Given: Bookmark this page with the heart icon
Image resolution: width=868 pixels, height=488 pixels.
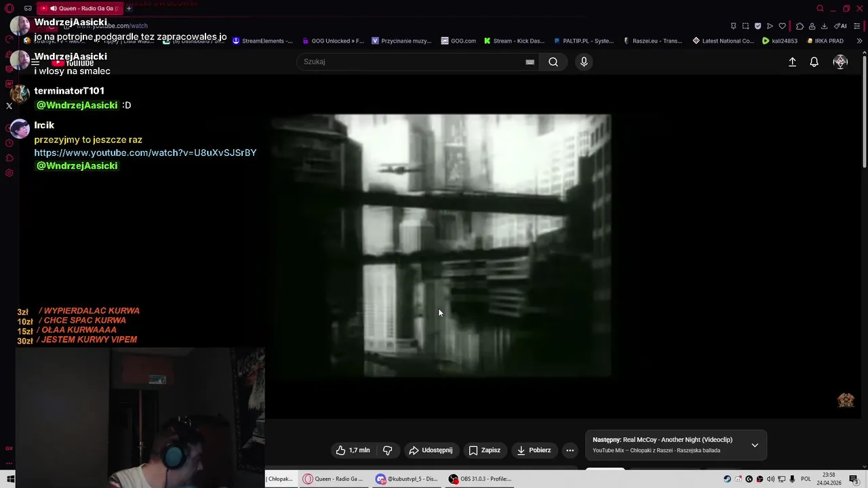Looking at the screenshot, I should click(x=782, y=26).
